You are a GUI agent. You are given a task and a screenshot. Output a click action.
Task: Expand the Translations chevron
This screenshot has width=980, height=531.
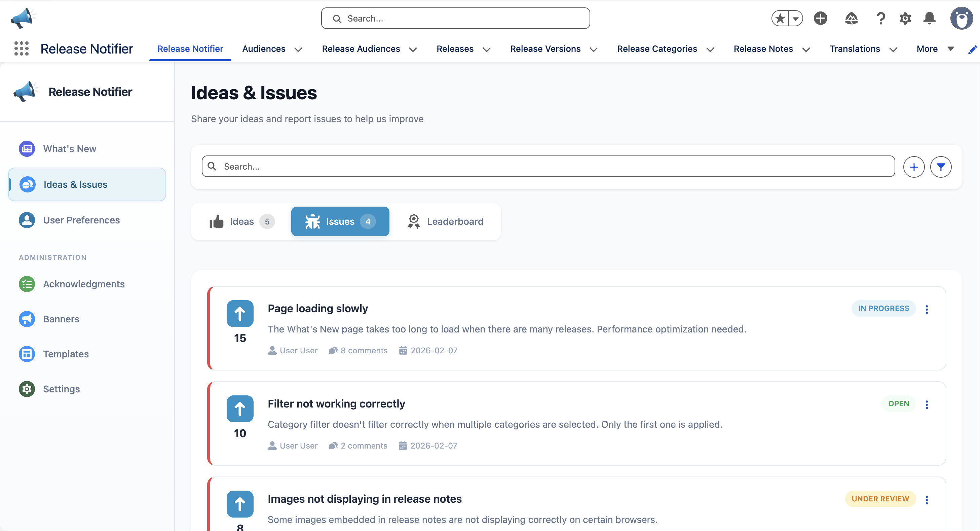pyautogui.click(x=893, y=49)
